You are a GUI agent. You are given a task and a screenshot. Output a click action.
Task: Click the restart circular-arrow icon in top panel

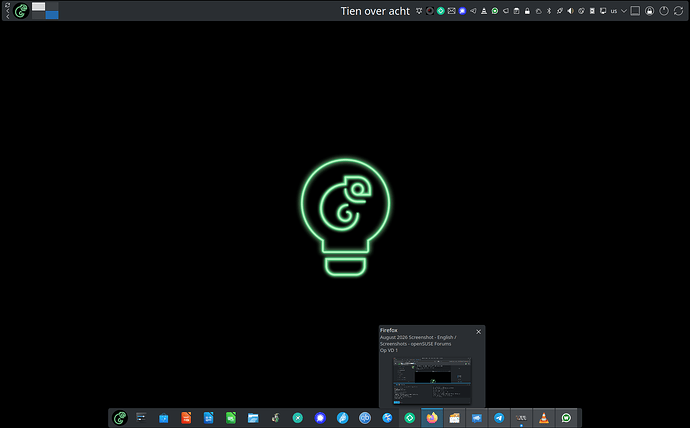point(678,11)
